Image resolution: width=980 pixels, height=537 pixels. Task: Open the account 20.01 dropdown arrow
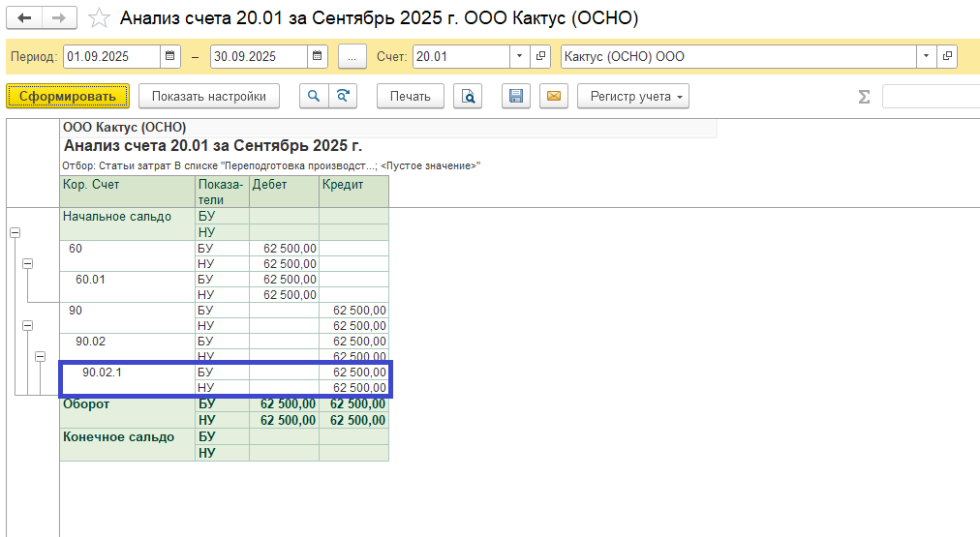(520, 56)
